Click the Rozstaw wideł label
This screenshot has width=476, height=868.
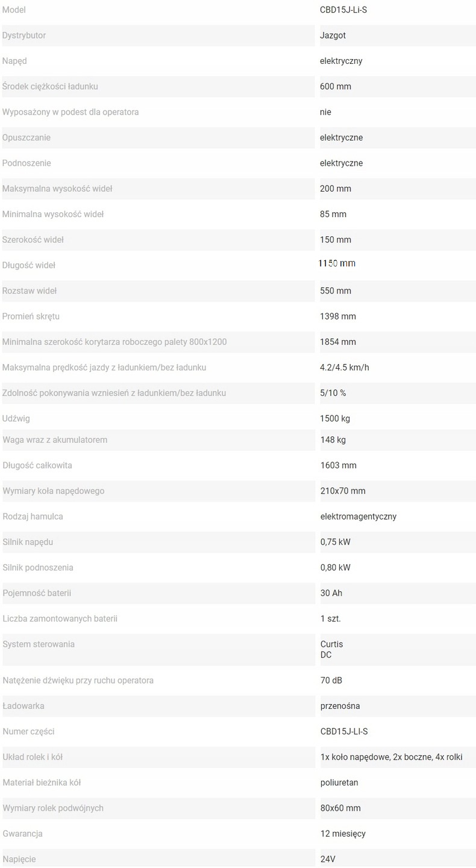click(30, 291)
